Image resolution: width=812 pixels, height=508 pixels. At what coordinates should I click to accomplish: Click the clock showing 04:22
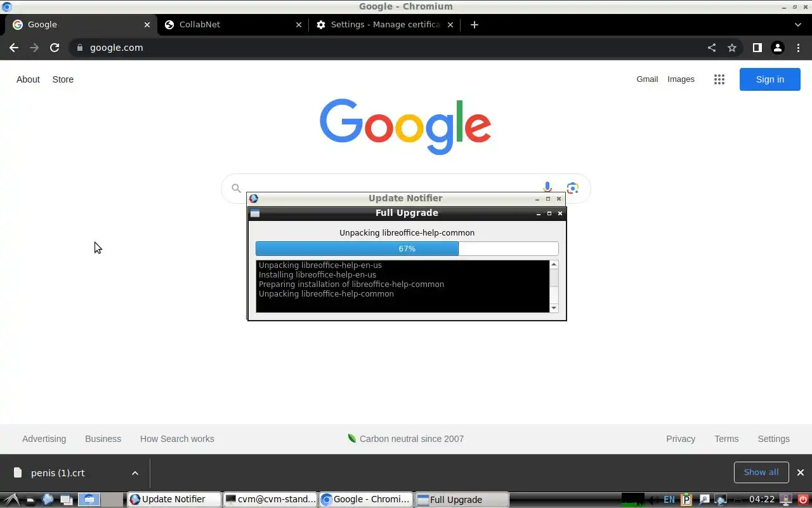click(x=762, y=500)
